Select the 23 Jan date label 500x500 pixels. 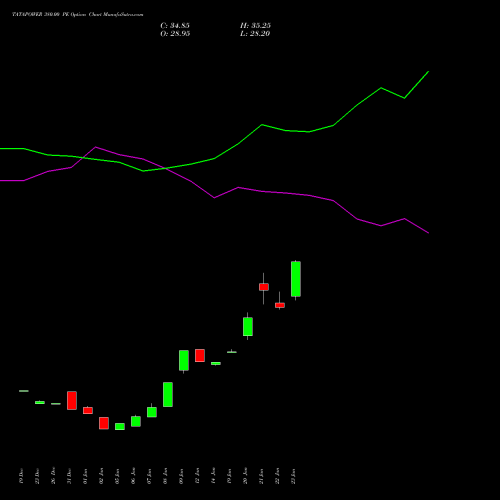tap(293, 476)
